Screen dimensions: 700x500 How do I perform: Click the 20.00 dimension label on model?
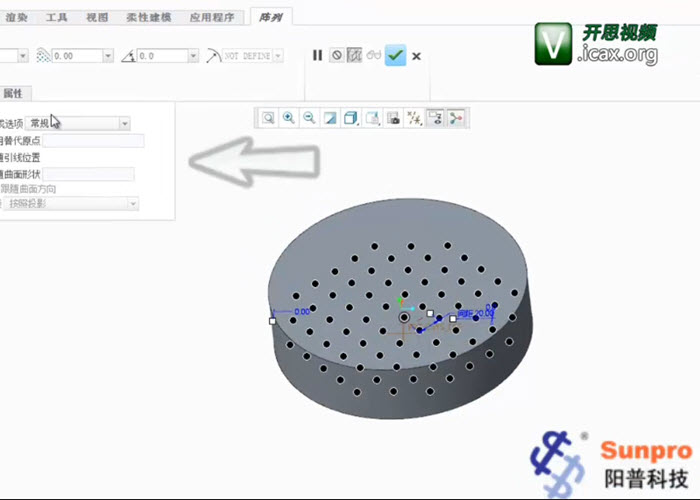[x=484, y=313]
